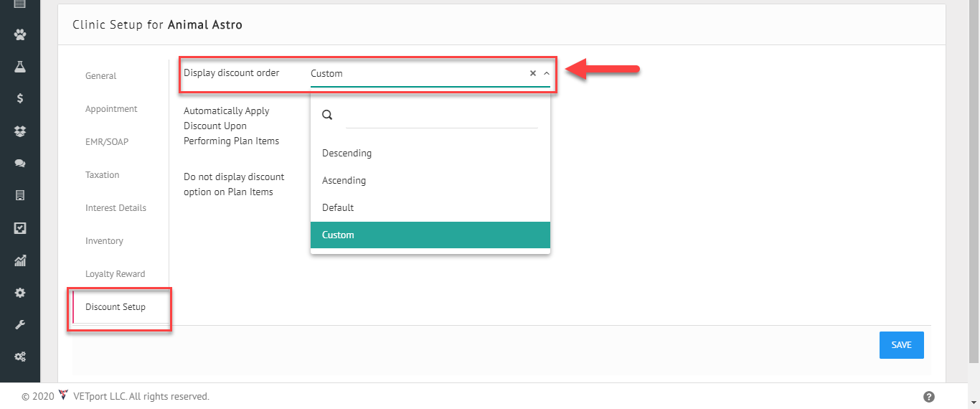Viewport: 980px width, 409px height.
Task: Switch to the Appointment tab
Action: pos(111,109)
